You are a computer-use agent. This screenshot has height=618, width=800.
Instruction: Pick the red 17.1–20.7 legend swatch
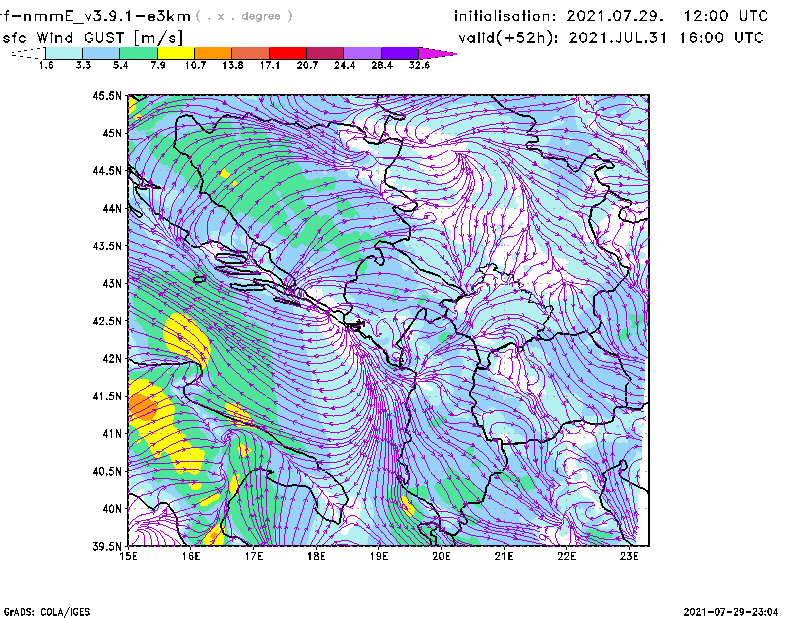point(288,53)
